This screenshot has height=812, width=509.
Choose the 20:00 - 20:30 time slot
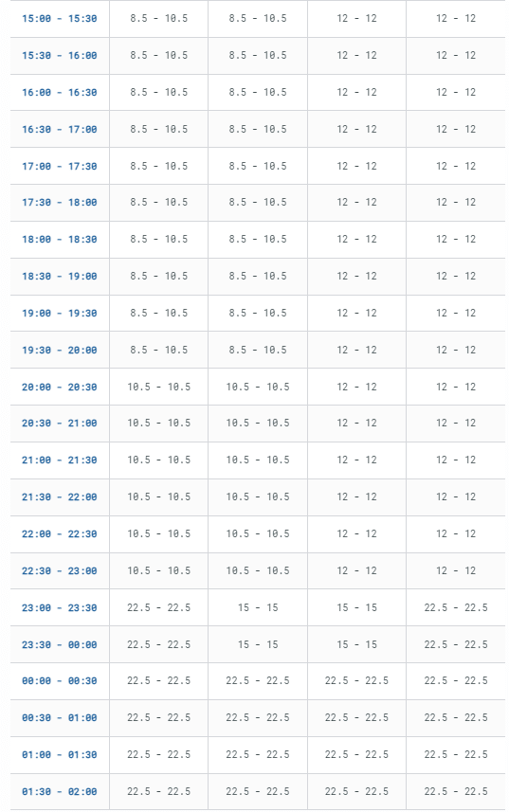tap(60, 388)
